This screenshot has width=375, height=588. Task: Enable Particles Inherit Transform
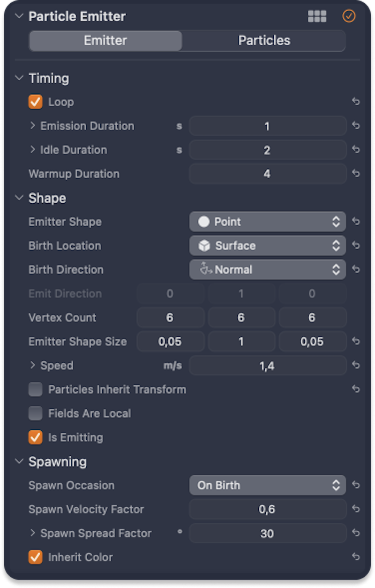tap(35, 389)
